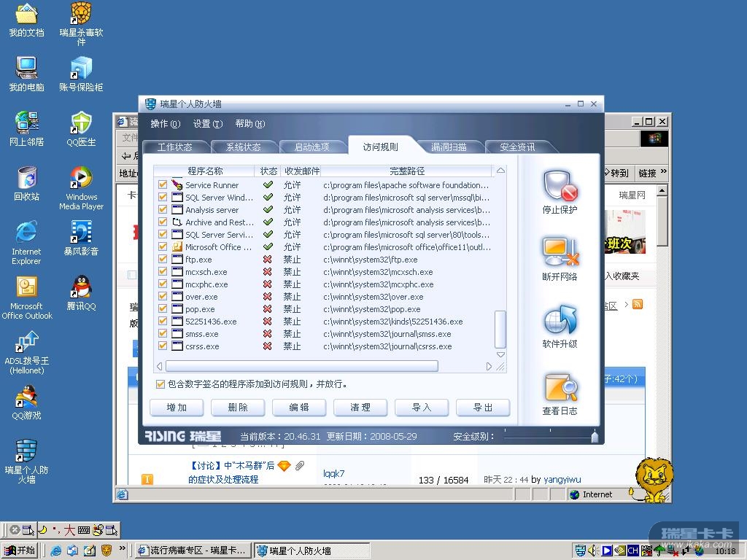This screenshot has height=560, width=747.
Task: Click the RSS feed icon in browser
Action: point(638,304)
